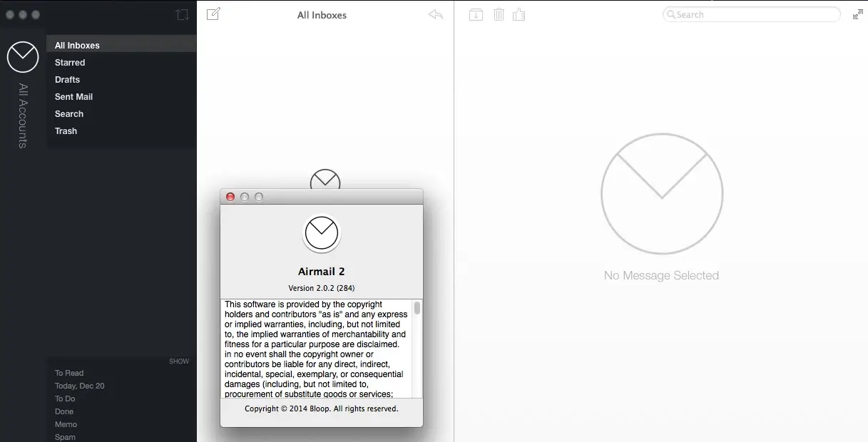
Task: Go to Sent Mail folder
Action: (121, 97)
